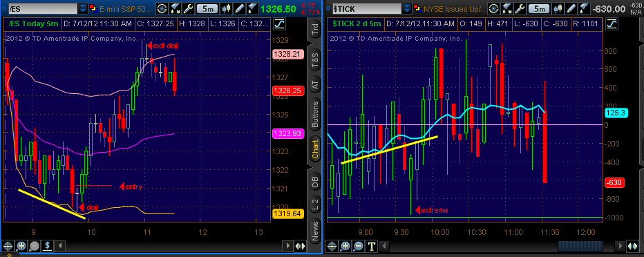Image resolution: width=644 pixels, height=257 pixels.
Task: Click the 1326.50 last price
Action: tap(278, 8)
